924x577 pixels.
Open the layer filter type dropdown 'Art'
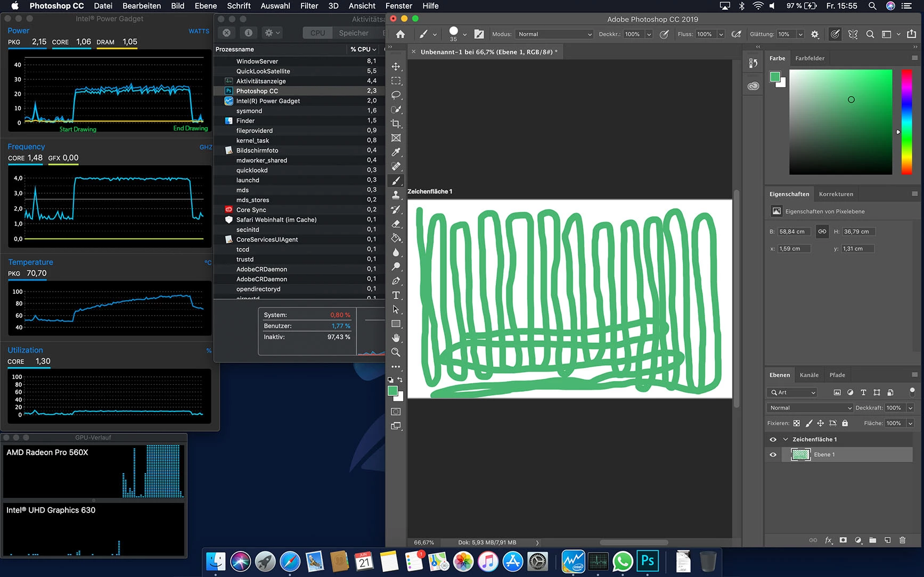pos(792,392)
